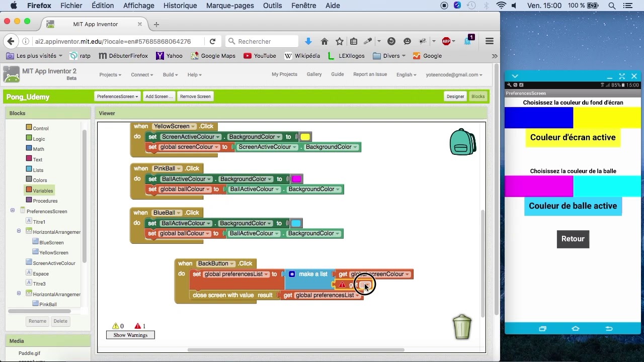Open the backpack in the Viewer

(x=462, y=142)
